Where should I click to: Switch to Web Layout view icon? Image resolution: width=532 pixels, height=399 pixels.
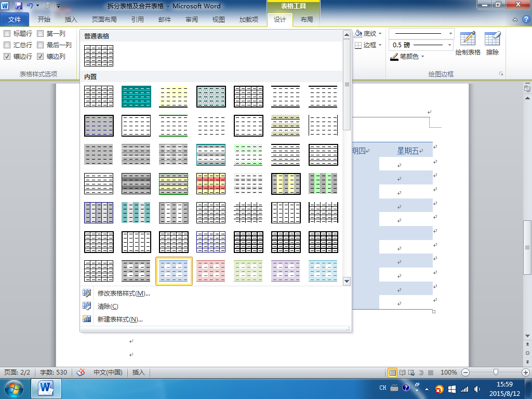pos(411,373)
